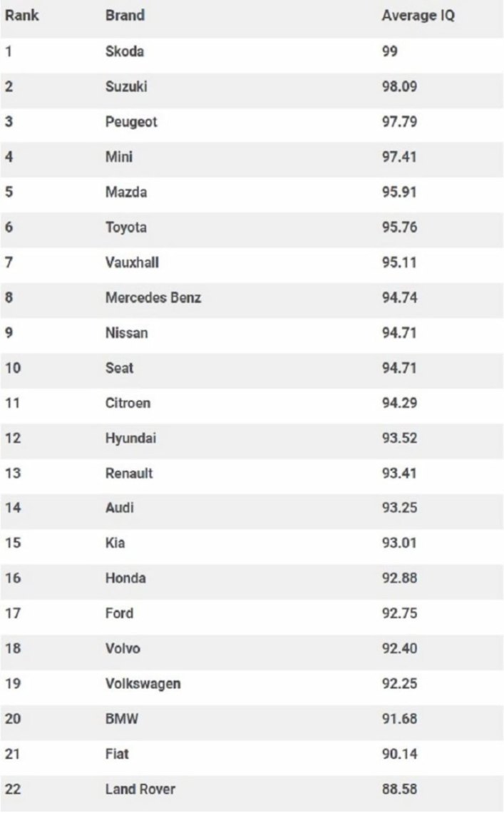The height and width of the screenshot is (813, 504).
Task: Select the Volkswagen brand entry
Action: point(143,684)
